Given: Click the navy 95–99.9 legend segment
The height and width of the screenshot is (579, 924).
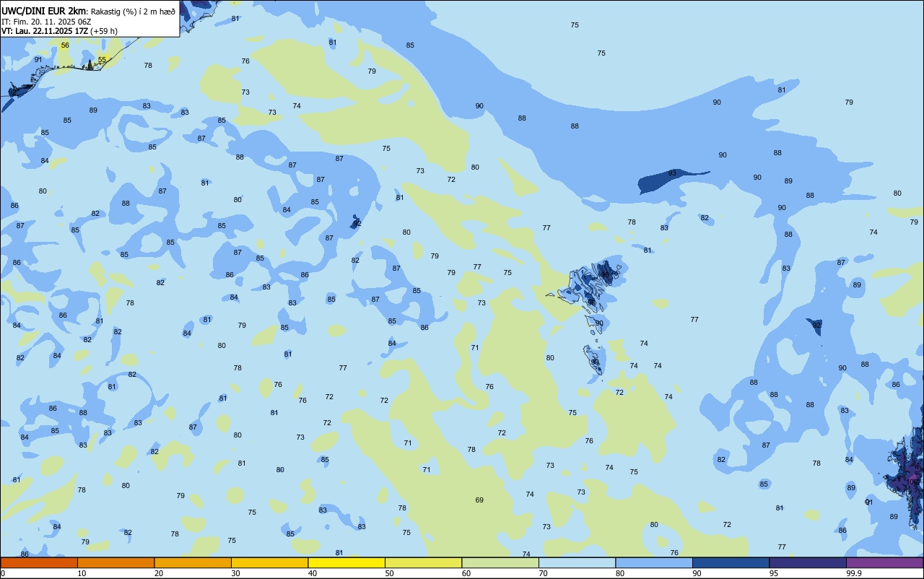Looking at the screenshot, I should (808, 562).
